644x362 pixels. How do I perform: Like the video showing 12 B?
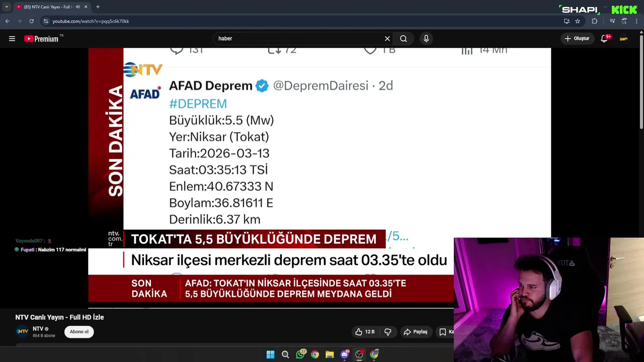[365, 332]
